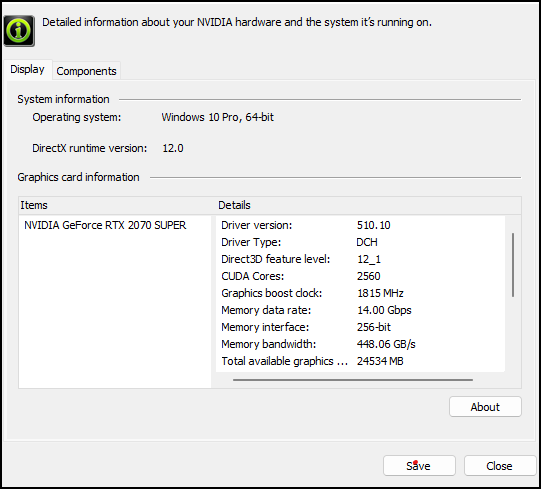Click the 12_1 feature level value
This screenshot has width=541, height=489.
[369, 259]
